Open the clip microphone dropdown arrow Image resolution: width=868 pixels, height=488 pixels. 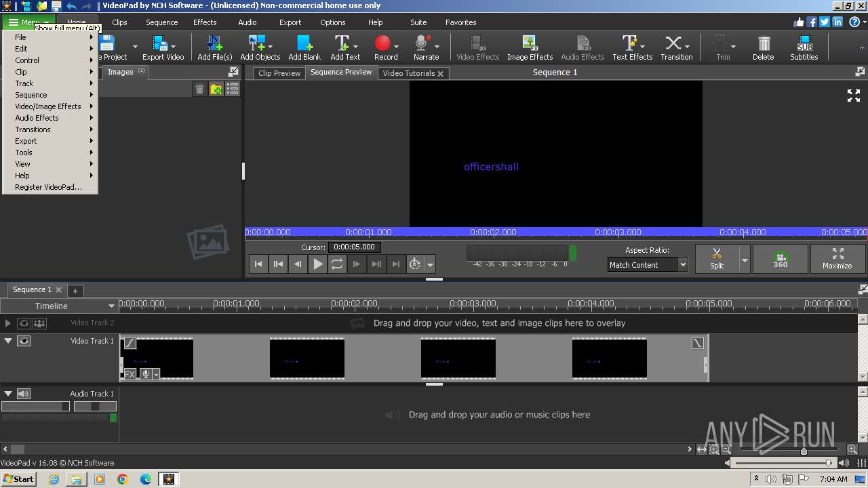click(156, 374)
